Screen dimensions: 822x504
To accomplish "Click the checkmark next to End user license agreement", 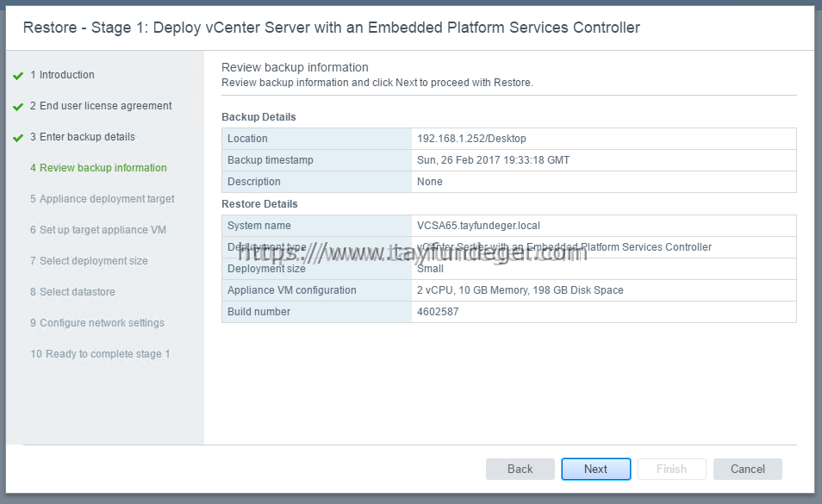I will click(18, 106).
